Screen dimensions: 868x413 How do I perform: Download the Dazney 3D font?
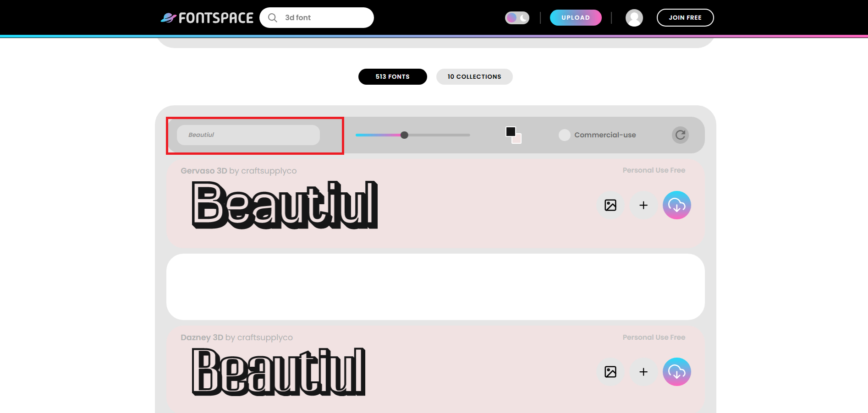676,372
